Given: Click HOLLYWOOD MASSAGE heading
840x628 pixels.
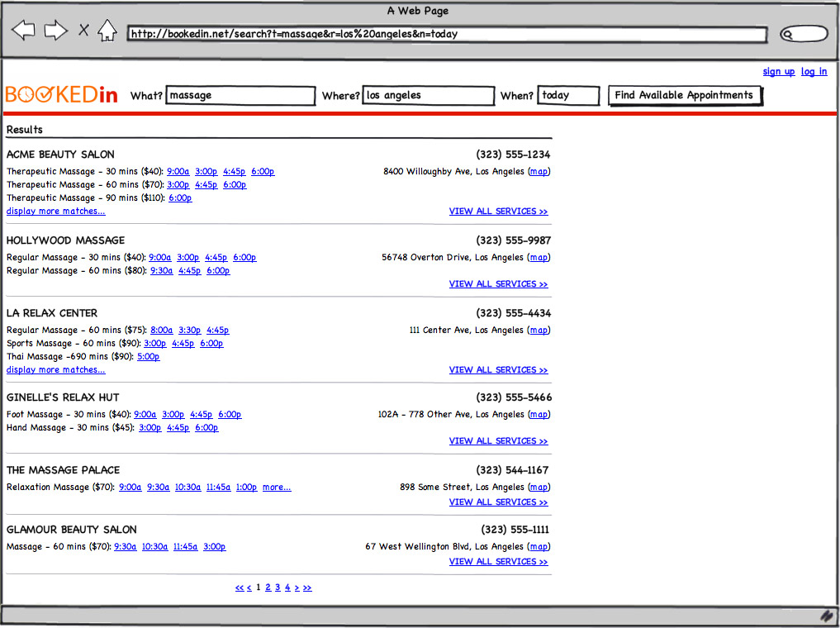Looking at the screenshot, I should pyautogui.click(x=65, y=240).
